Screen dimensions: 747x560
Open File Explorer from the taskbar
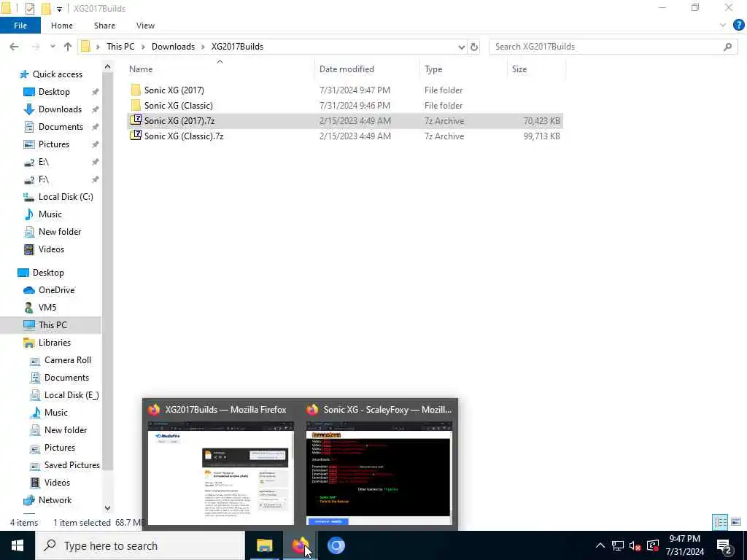point(264,545)
